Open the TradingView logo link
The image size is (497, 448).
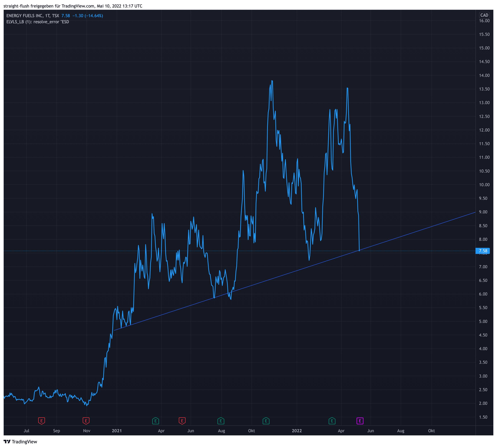[20, 442]
